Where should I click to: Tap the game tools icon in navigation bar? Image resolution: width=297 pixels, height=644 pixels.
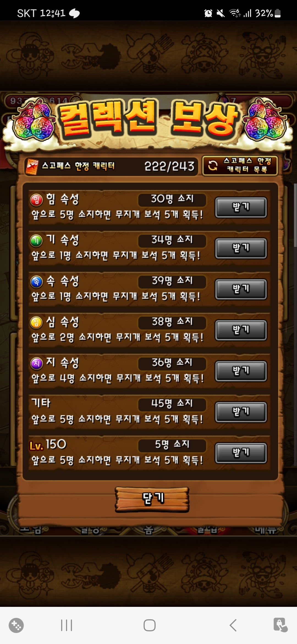16,625
